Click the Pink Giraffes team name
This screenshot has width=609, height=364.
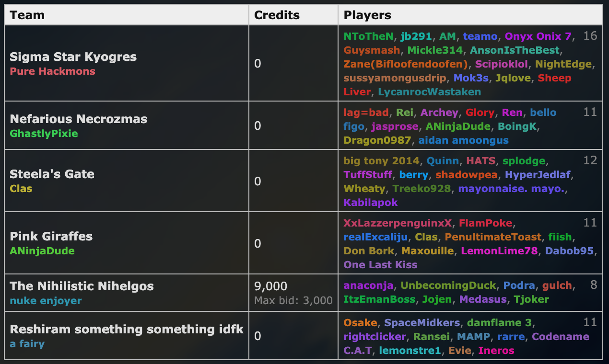(x=51, y=236)
